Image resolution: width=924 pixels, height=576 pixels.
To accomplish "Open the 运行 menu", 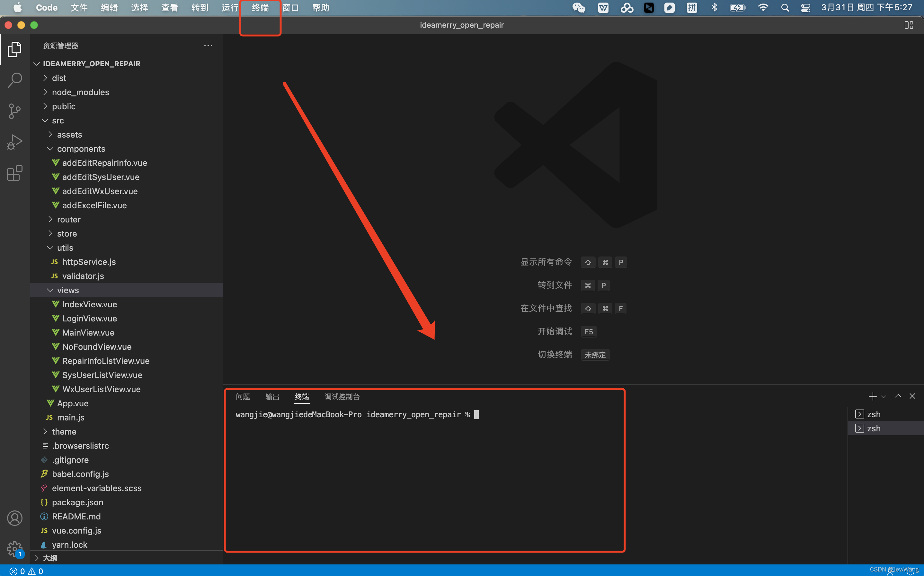I will click(x=230, y=8).
